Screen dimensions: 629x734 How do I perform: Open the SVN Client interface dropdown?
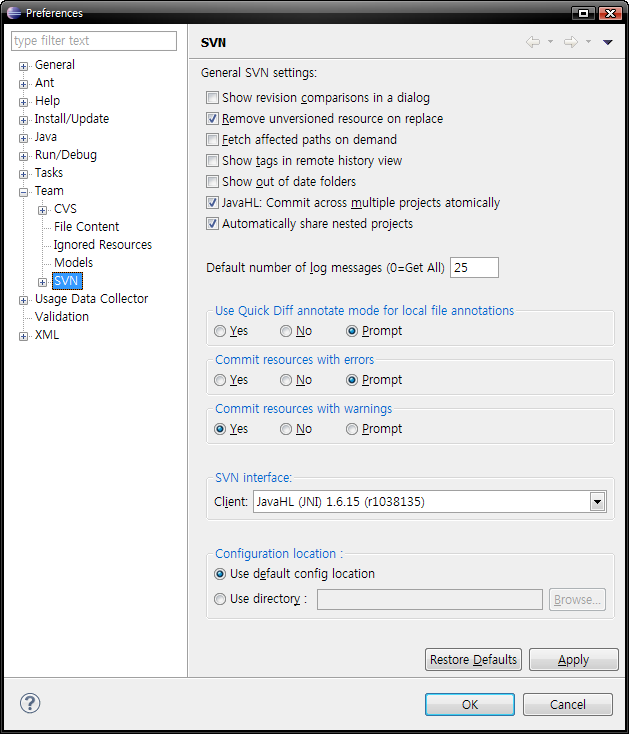point(597,502)
